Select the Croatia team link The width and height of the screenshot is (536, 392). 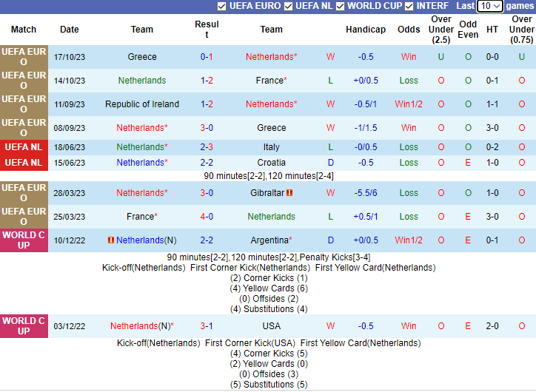point(272,163)
